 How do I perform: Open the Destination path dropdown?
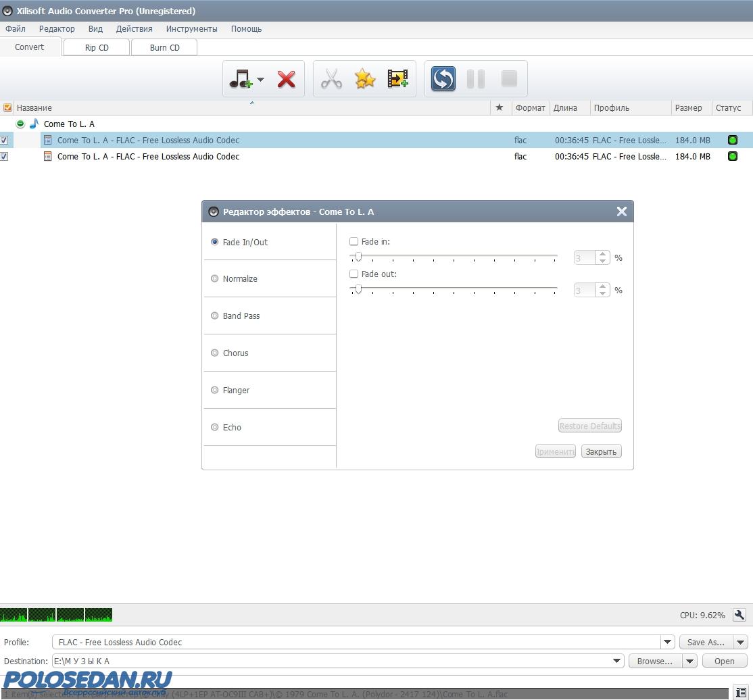click(x=616, y=661)
